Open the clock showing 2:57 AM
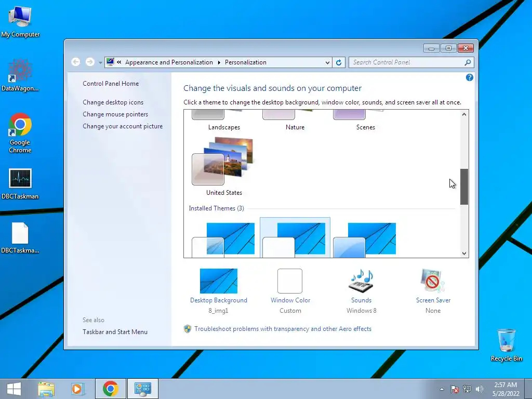 [506, 389]
